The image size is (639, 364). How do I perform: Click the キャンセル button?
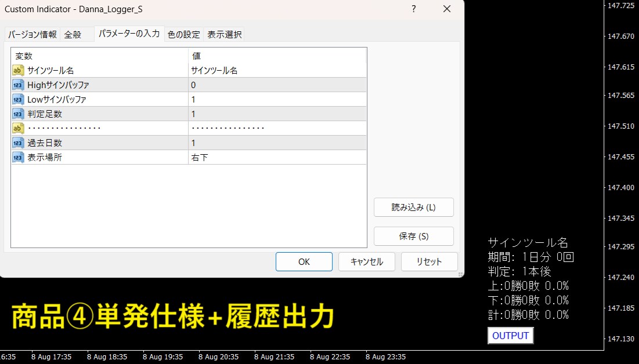pyautogui.click(x=367, y=262)
